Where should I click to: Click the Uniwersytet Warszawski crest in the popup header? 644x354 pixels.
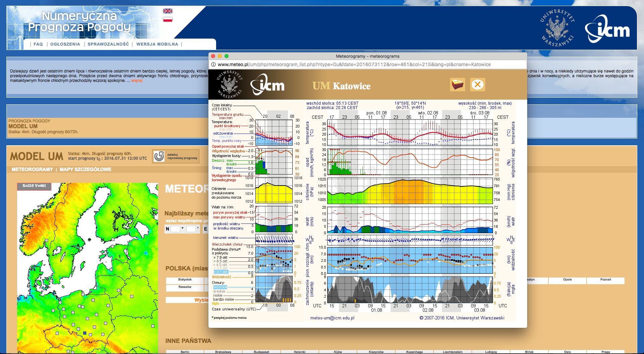coord(229,84)
